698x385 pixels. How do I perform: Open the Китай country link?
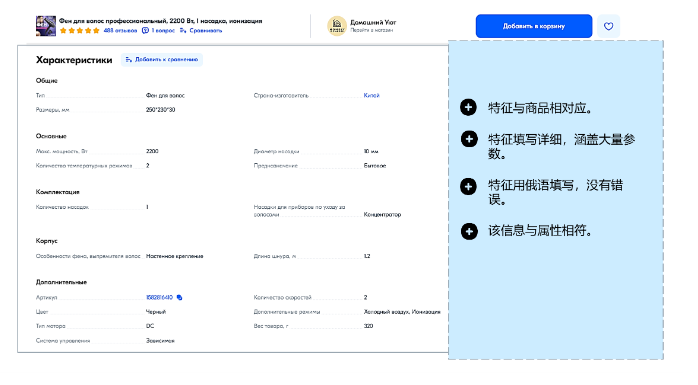click(x=371, y=95)
